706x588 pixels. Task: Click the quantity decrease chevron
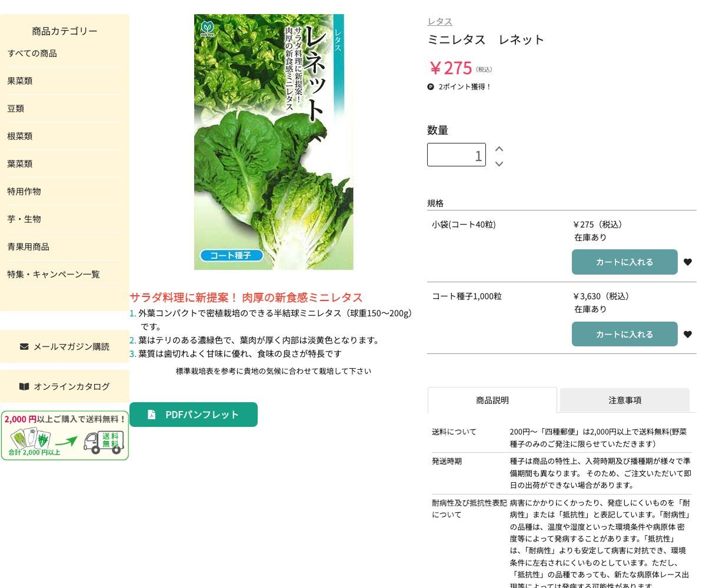pyautogui.click(x=498, y=164)
